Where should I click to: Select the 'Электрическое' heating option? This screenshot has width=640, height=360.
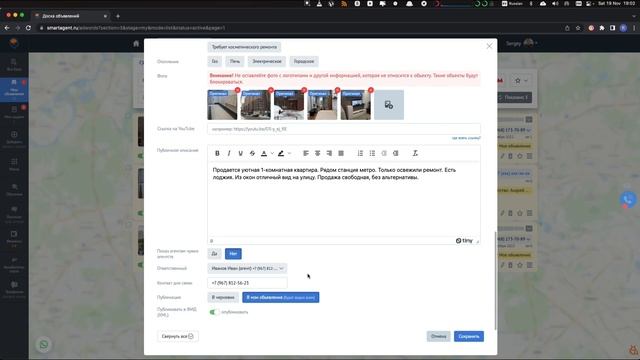267,62
